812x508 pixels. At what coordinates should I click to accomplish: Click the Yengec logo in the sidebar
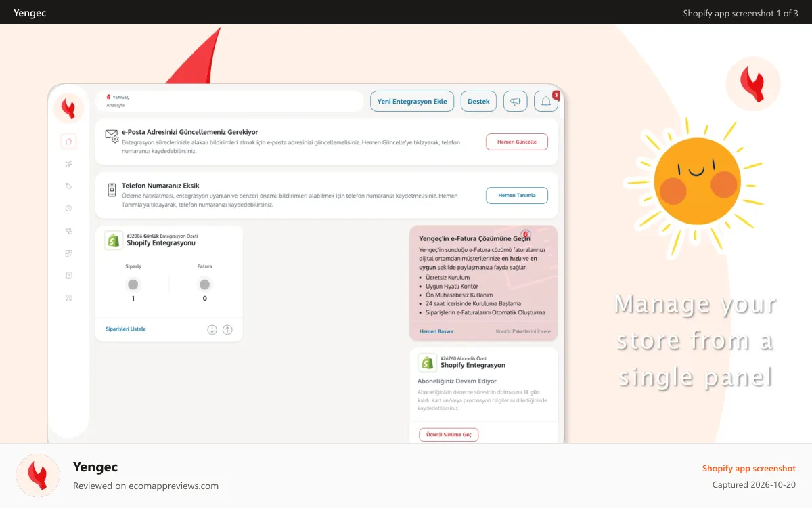pyautogui.click(x=68, y=108)
